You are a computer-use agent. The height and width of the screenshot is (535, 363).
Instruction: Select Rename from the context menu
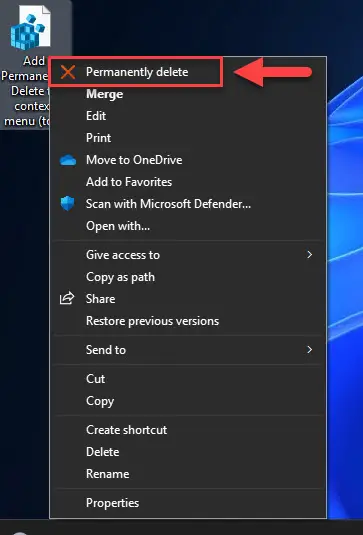[x=188, y=474]
